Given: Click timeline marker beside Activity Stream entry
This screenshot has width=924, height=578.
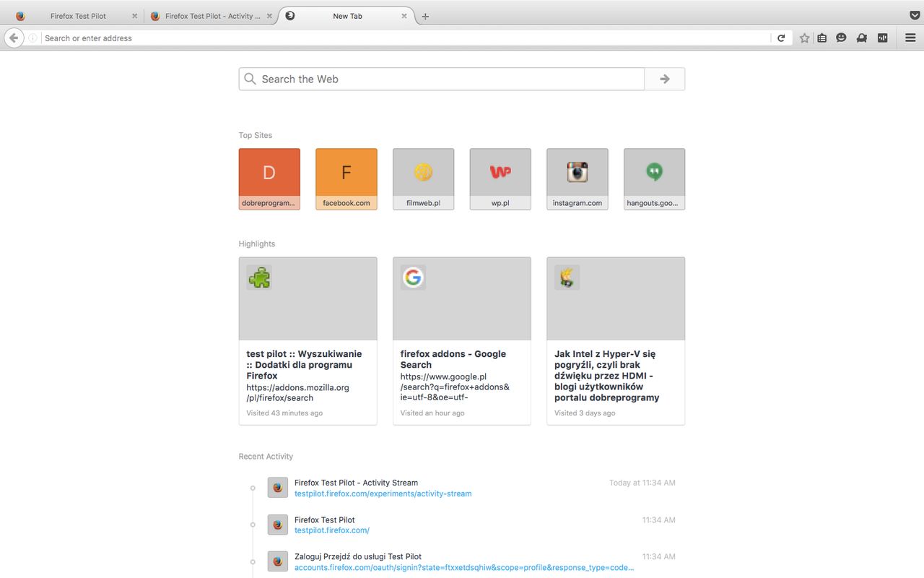Looking at the screenshot, I should pyautogui.click(x=253, y=488).
